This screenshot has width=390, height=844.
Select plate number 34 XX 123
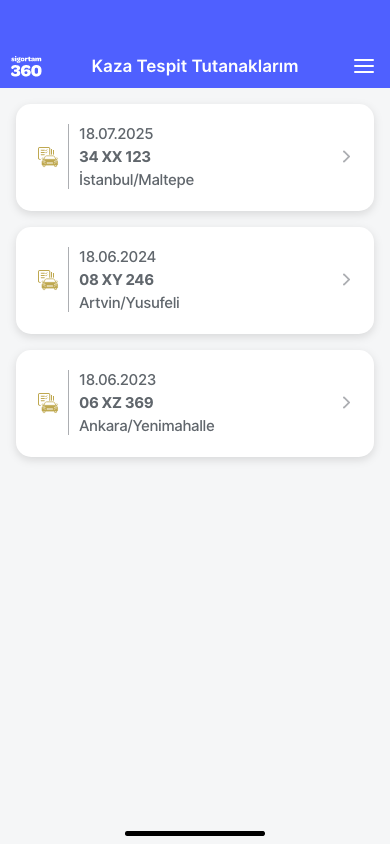point(115,157)
